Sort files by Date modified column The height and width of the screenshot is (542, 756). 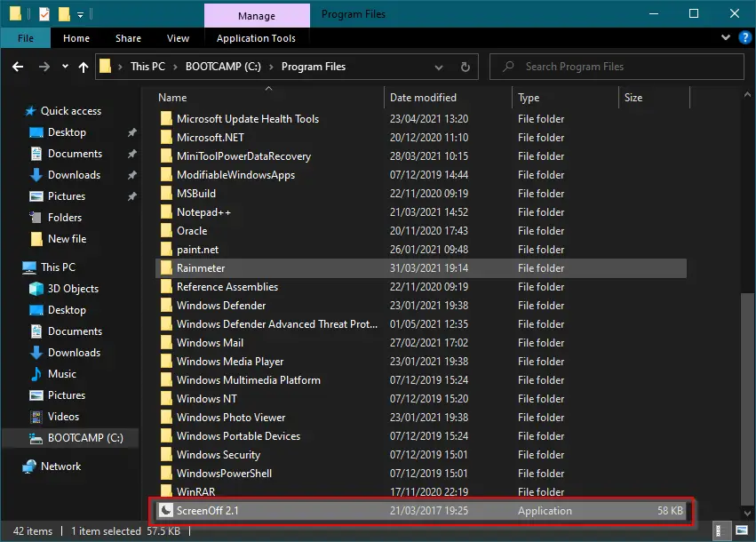[448, 98]
